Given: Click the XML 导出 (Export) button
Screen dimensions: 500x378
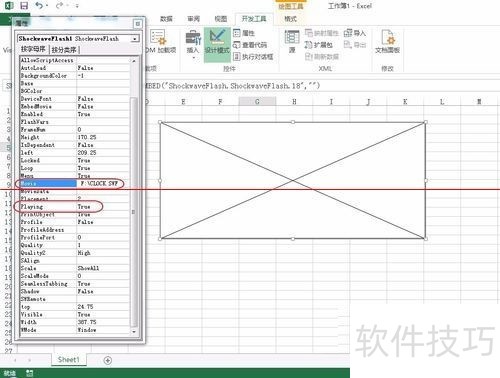Looking at the screenshot, I should pyautogui.click(x=355, y=45).
